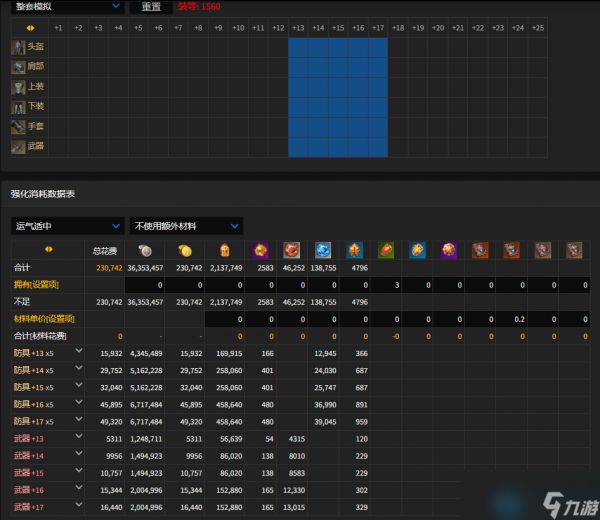Open the 不使用额外材料 dropdown
The width and height of the screenshot is (600, 520).
(187, 226)
